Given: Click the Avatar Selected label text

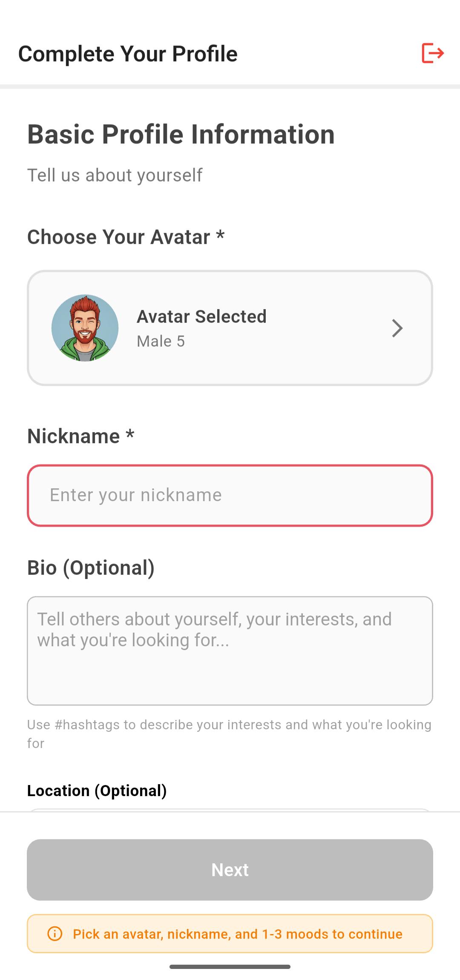Looking at the screenshot, I should tap(201, 316).
